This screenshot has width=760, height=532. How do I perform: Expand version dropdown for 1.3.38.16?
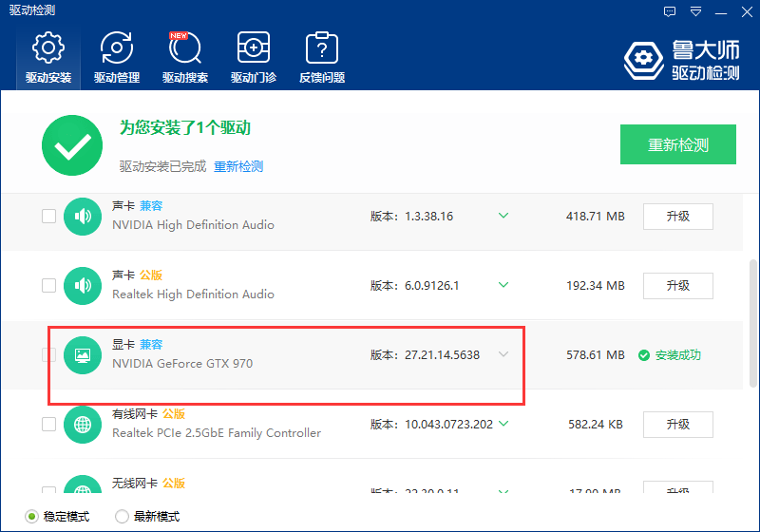(503, 216)
